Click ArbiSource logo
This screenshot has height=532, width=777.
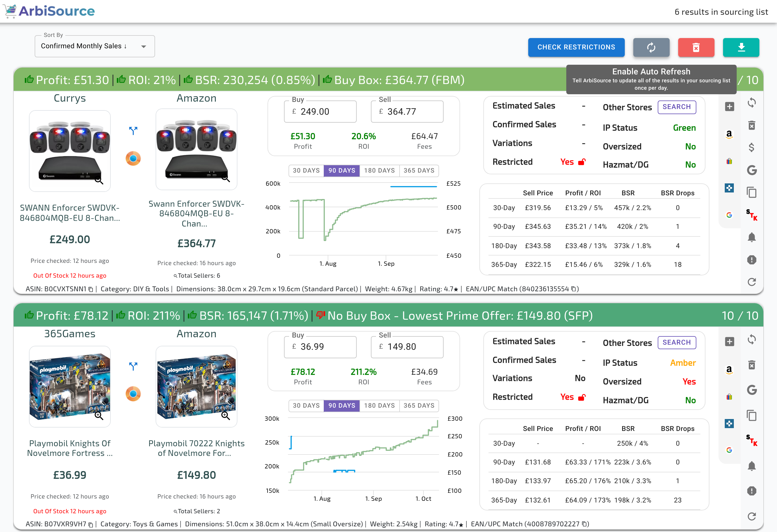pos(49,11)
